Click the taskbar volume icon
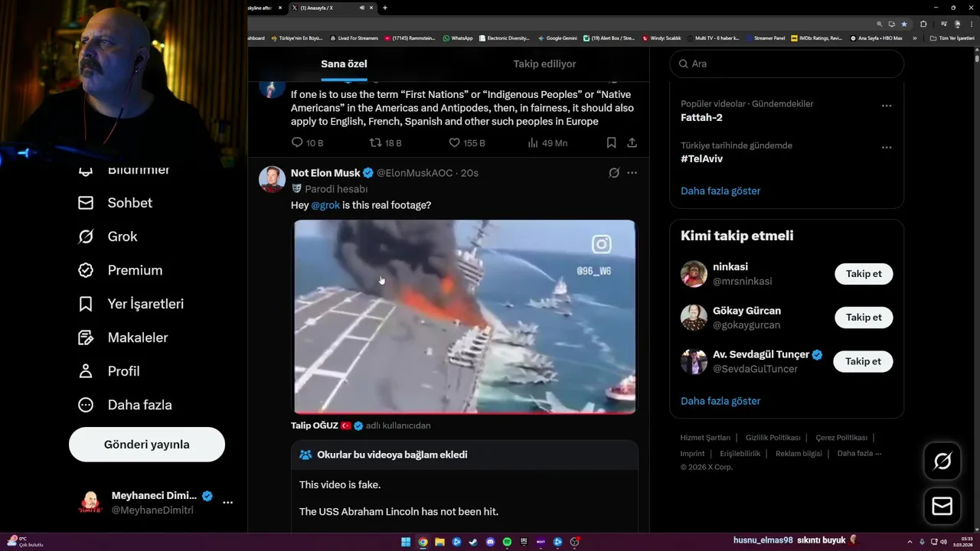 pyautogui.click(x=944, y=542)
